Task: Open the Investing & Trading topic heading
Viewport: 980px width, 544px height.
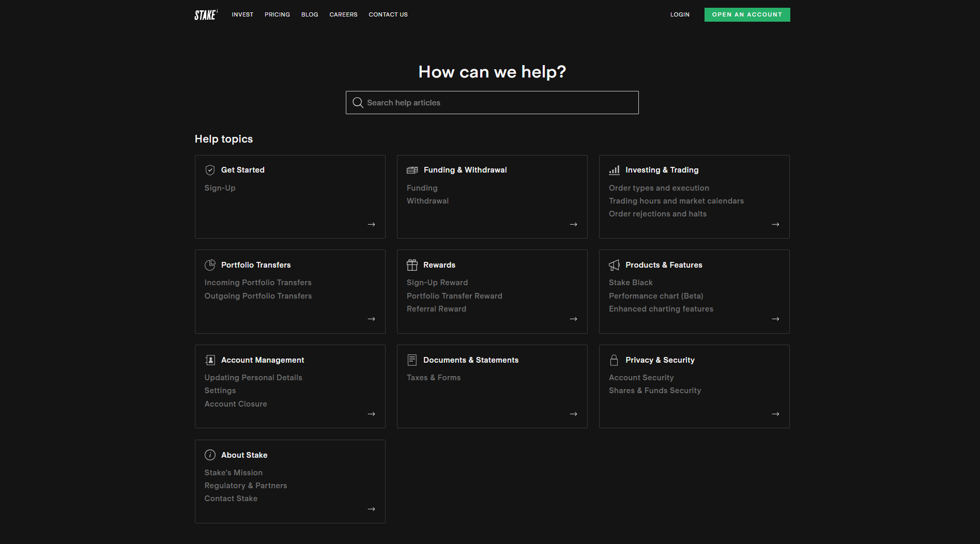Action: click(662, 170)
